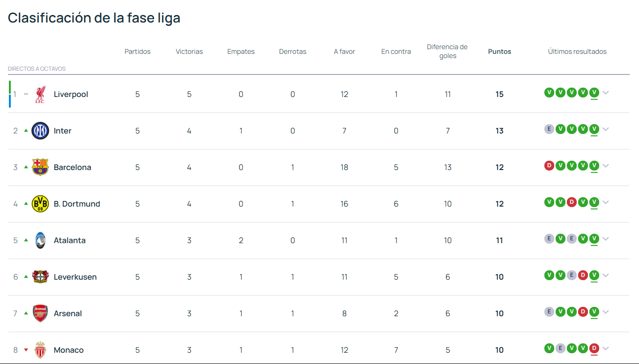
Task: Click Dortmund's red D defeat badge
Action: (x=572, y=202)
